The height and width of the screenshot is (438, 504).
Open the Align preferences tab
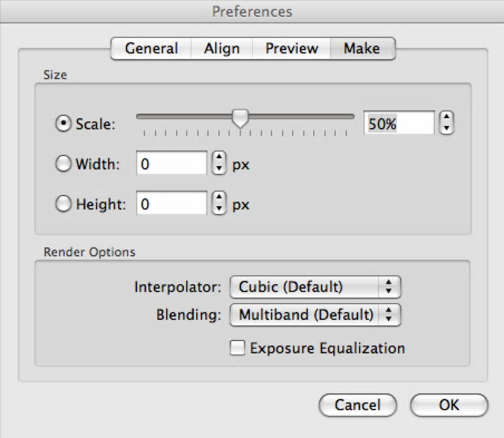(x=222, y=48)
